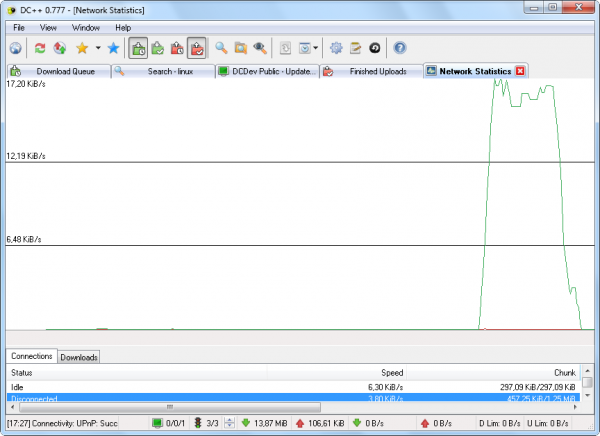Click the green-red Reconnect arrows icon
Viewport: 600px width, 436px height.
pyautogui.click(x=39, y=48)
